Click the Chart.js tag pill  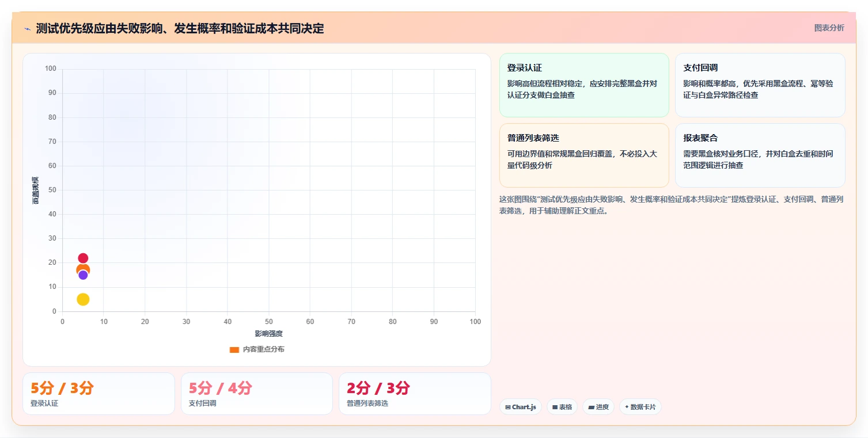[x=520, y=407]
